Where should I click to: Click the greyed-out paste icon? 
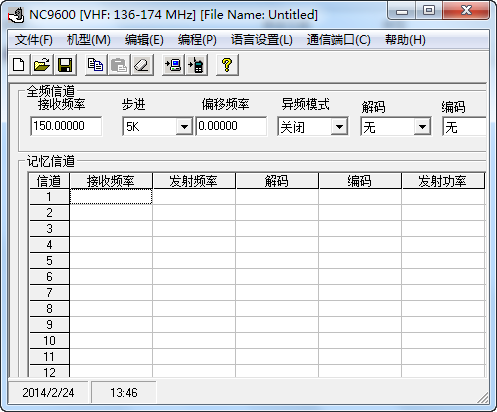[119, 65]
